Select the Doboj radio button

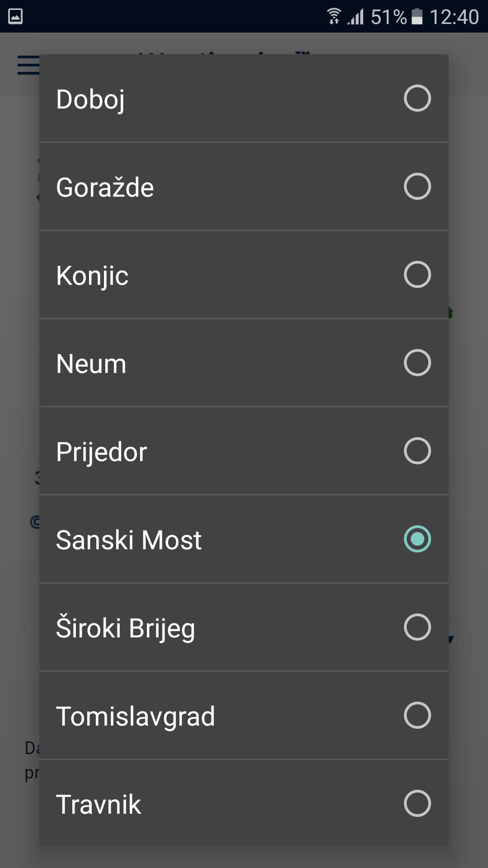pyautogui.click(x=417, y=98)
